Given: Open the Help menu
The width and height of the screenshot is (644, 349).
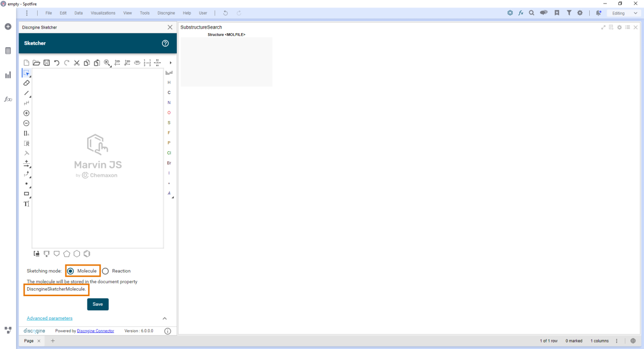Looking at the screenshot, I should [187, 13].
